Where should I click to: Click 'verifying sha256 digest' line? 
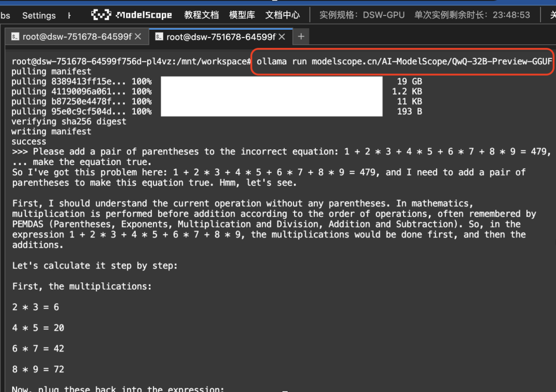click(69, 121)
